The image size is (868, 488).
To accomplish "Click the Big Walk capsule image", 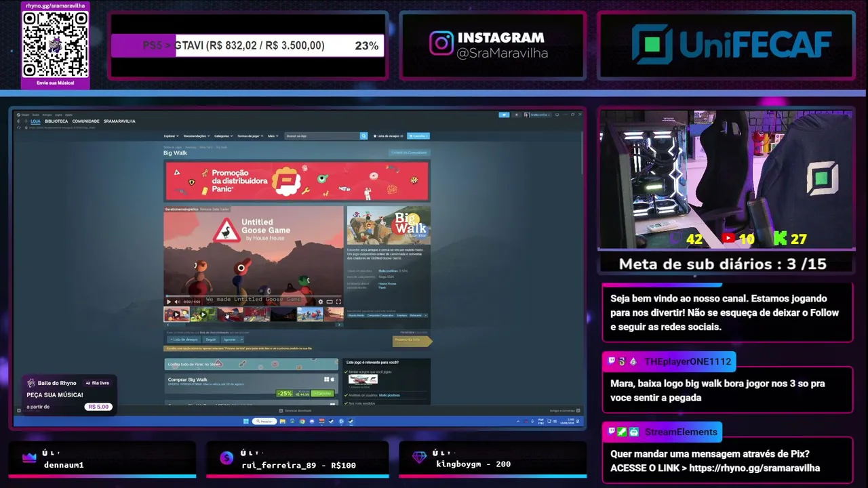I will pos(389,226).
